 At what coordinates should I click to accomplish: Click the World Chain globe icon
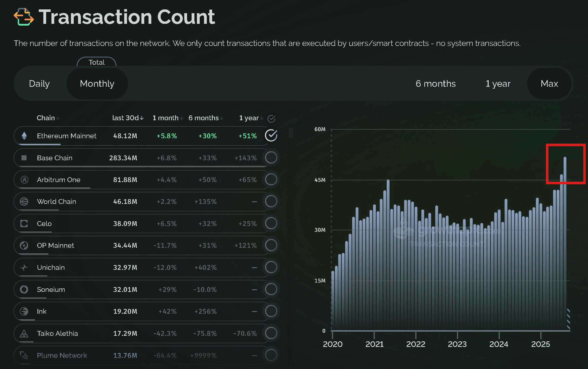[x=24, y=202]
